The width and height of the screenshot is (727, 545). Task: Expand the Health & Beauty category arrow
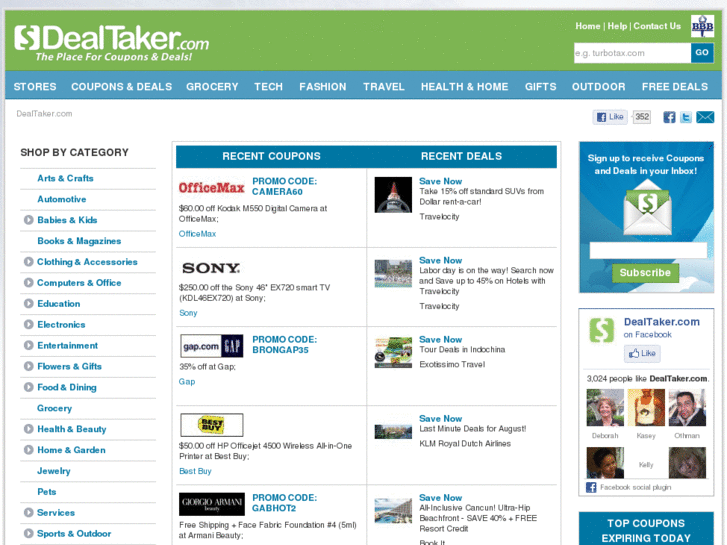(x=29, y=429)
